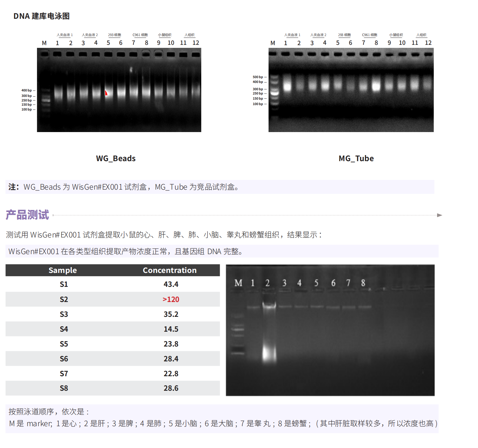
Task: Click the 22.8 concentration value
Action: 171,373
